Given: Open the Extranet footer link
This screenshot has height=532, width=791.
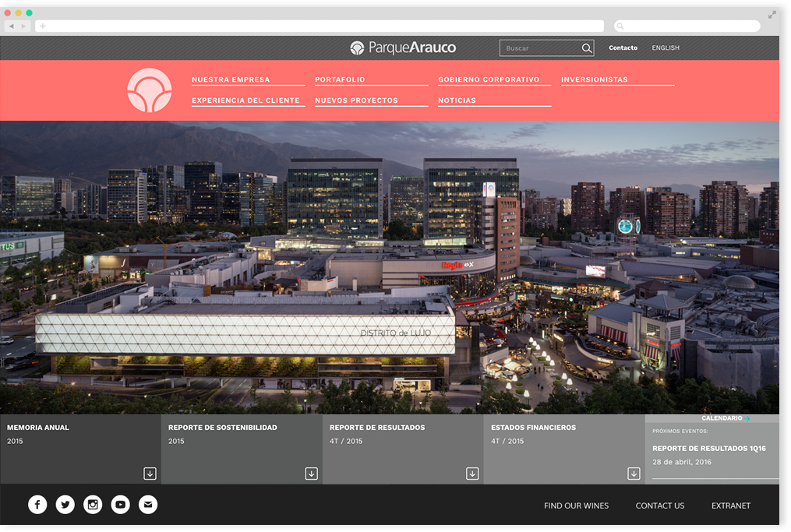Looking at the screenshot, I should (731, 506).
